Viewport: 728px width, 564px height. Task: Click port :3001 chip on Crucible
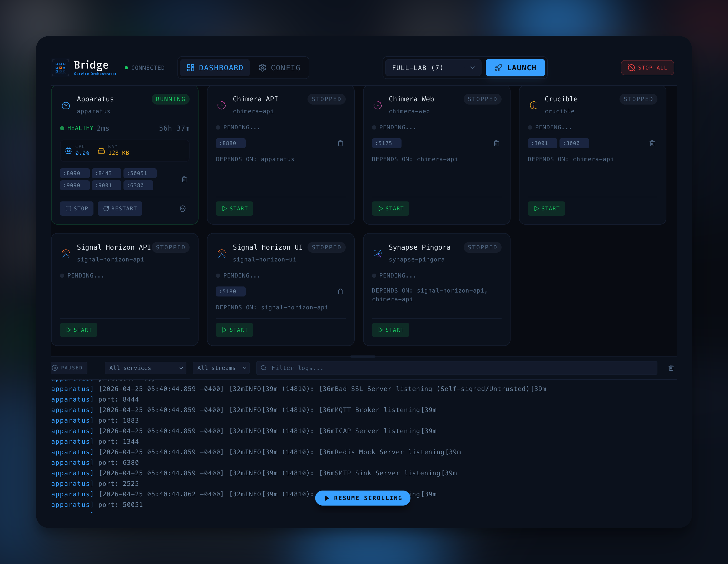[542, 143]
